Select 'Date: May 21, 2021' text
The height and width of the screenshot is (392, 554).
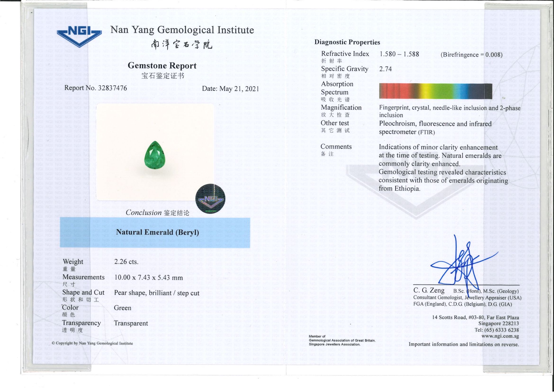pyautogui.click(x=230, y=89)
